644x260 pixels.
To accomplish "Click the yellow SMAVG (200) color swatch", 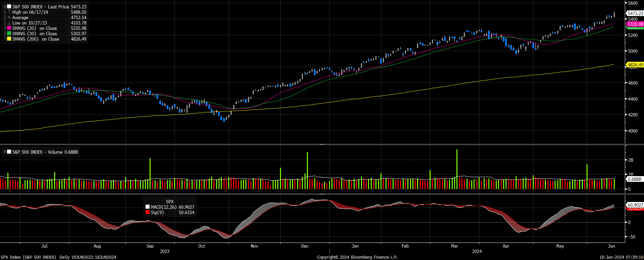I will [x=9, y=39].
